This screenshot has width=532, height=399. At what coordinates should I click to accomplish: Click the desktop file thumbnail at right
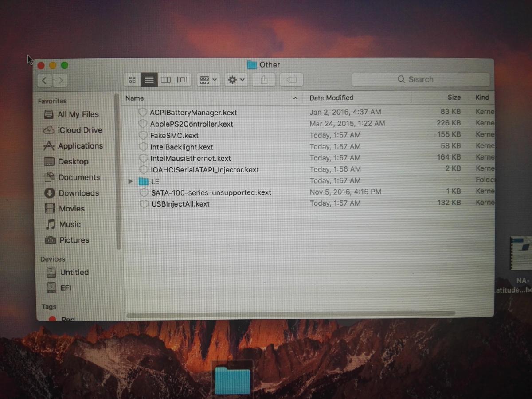click(521, 254)
